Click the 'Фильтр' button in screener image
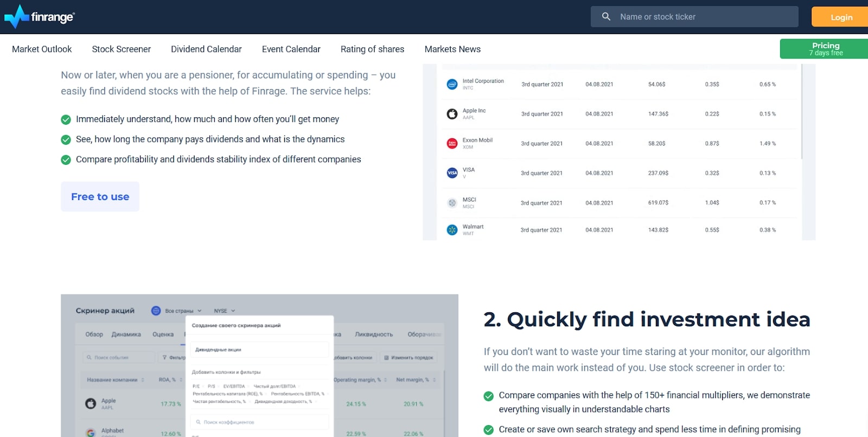The image size is (868, 437). 173,357
